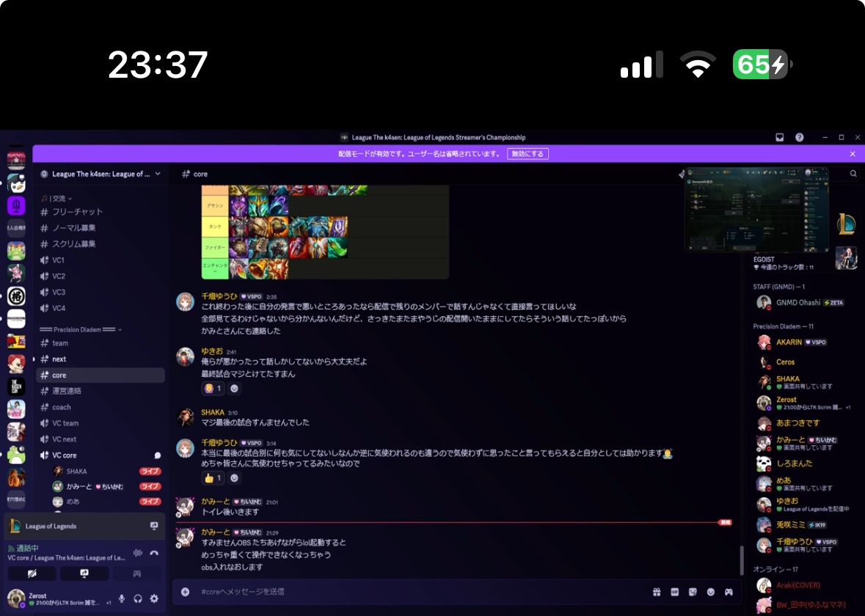The image size is (865, 616).
Task: Open the gift icon in the message bar
Action: (657, 592)
